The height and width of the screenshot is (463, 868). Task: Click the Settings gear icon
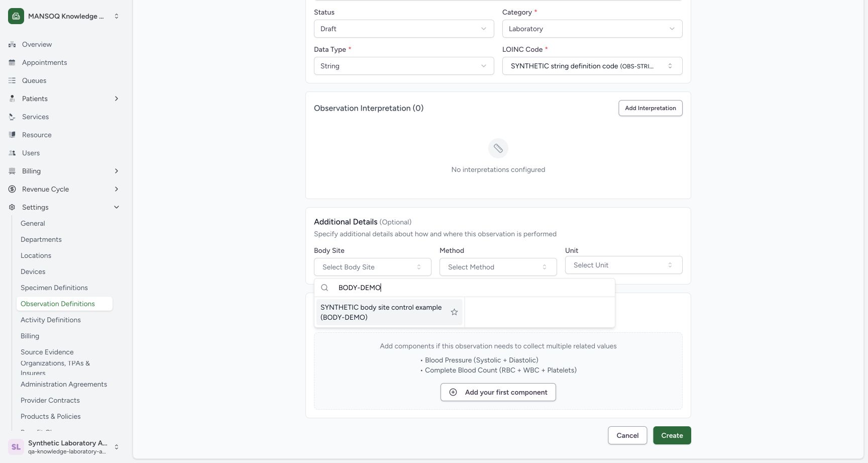coord(12,207)
